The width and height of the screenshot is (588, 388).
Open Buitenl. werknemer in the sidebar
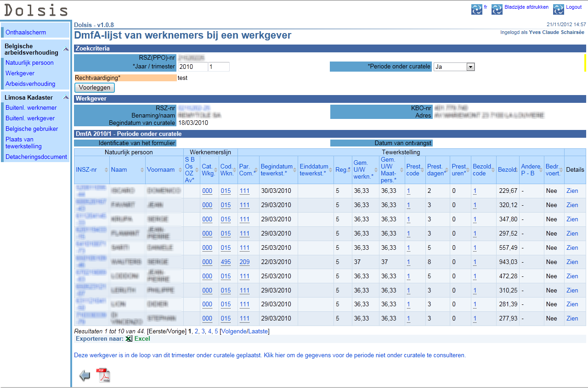[31, 108]
